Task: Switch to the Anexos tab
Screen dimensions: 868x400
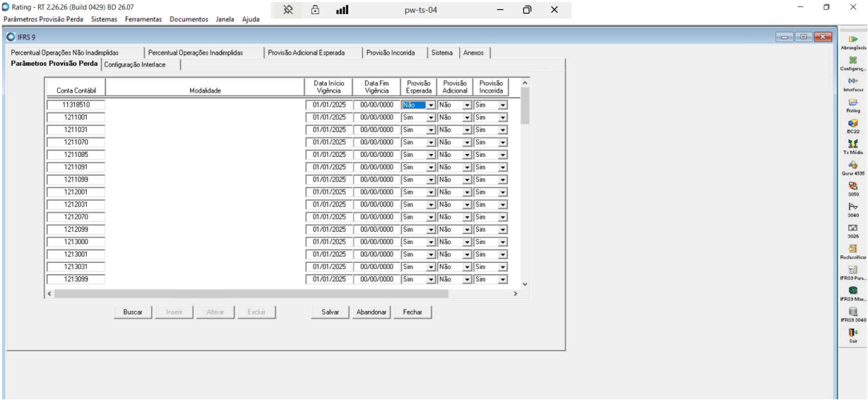Action: (x=475, y=53)
